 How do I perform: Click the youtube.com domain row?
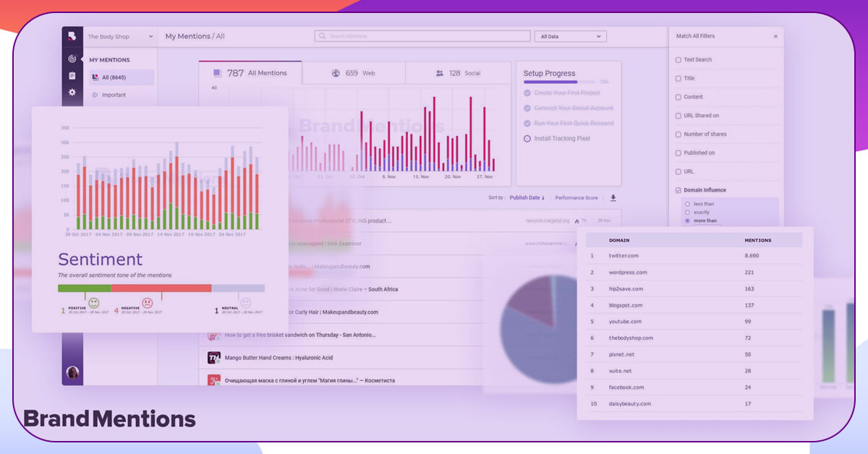point(694,322)
